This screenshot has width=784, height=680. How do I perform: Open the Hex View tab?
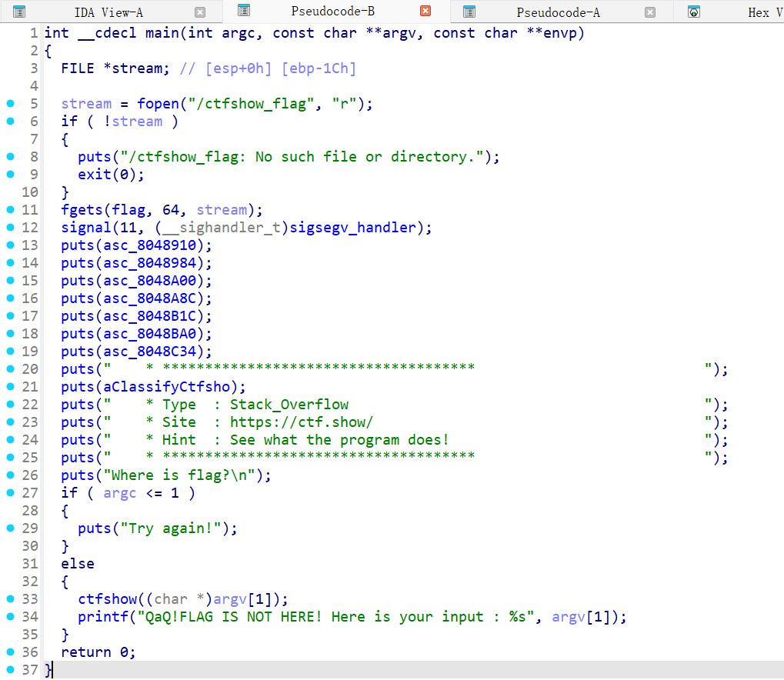click(x=758, y=12)
